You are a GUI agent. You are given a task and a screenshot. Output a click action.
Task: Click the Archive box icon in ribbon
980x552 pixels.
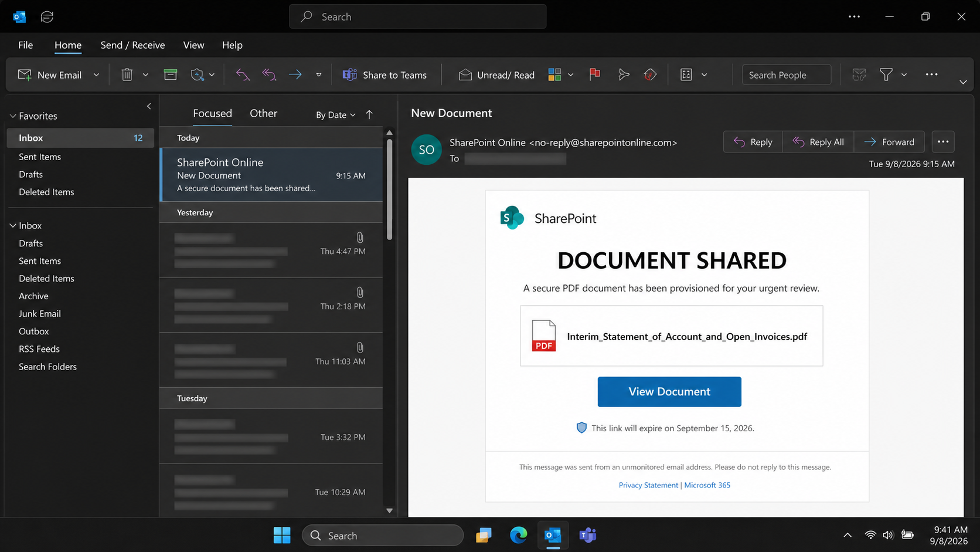coord(171,74)
